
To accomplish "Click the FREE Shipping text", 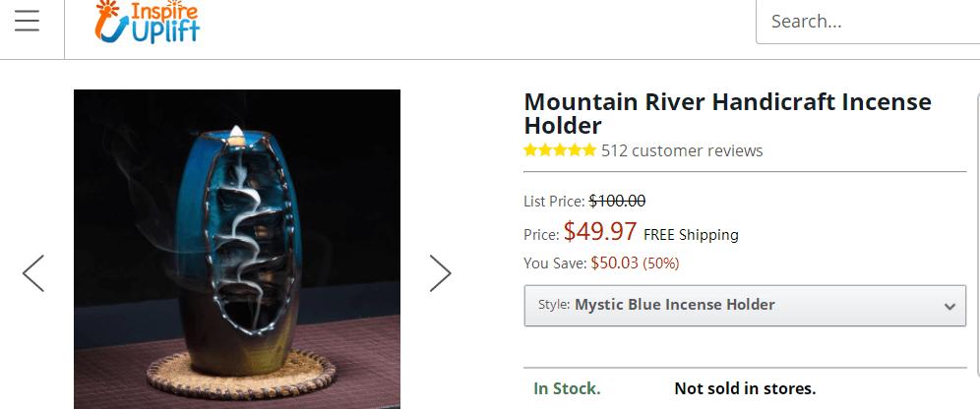I will [691, 235].
